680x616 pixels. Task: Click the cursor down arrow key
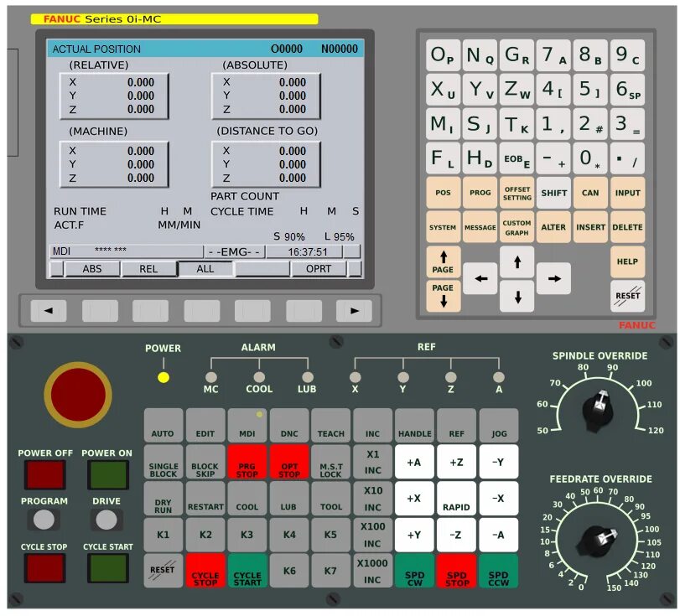pyautogui.click(x=517, y=296)
